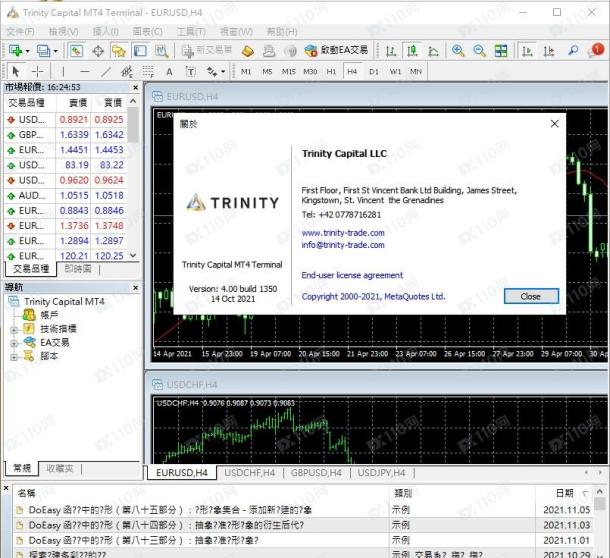
Task: Click the red notification badge icon
Action: (597, 50)
